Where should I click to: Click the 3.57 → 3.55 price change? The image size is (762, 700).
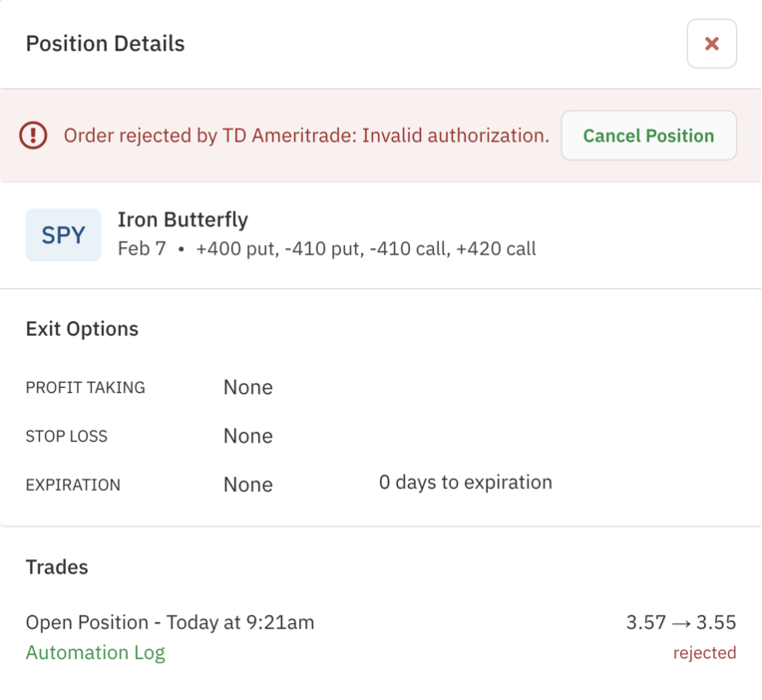pos(680,623)
